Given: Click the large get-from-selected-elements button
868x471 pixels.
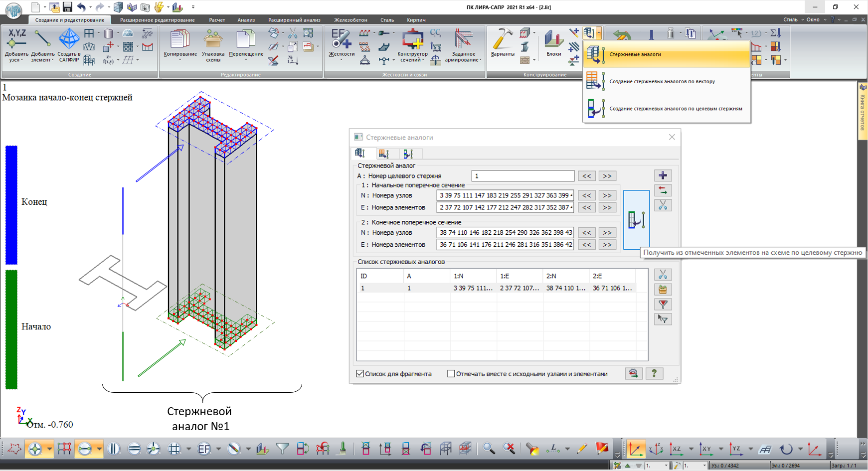Looking at the screenshot, I should click(636, 220).
